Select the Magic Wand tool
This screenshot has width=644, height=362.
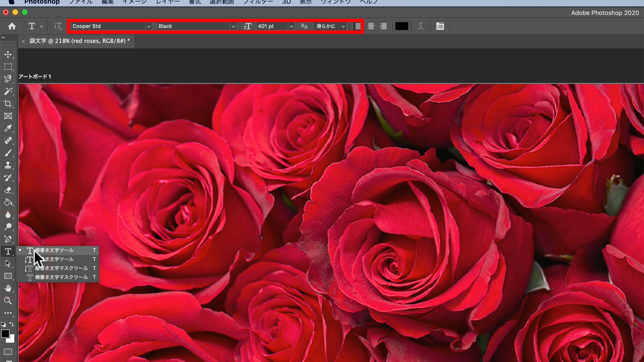point(8,91)
